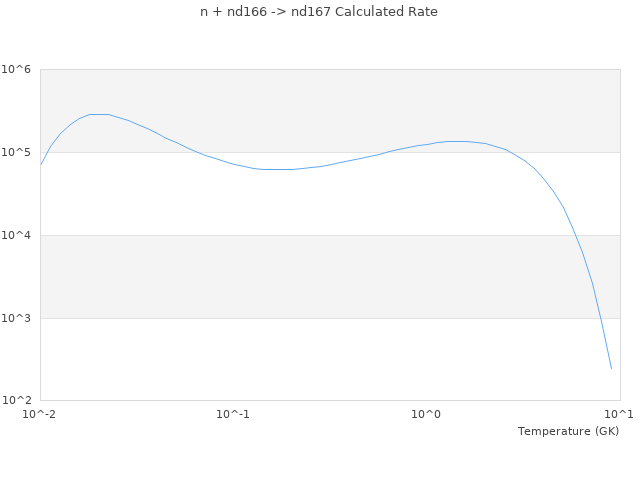Image resolution: width=640 pixels, height=480 pixels.
Task: Click the curve's starting point at the left edge
Action: 40,165
